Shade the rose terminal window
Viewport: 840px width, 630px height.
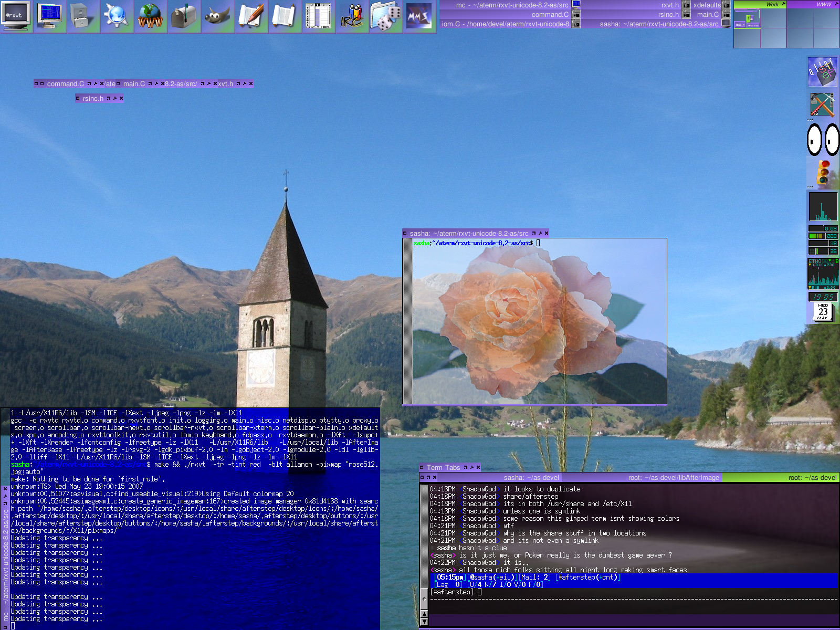(534, 233)
